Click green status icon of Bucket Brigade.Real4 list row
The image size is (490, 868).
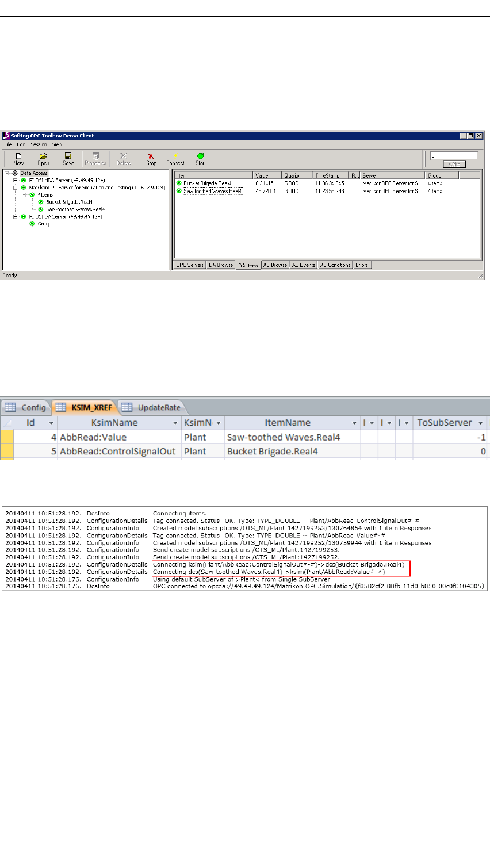(x=179, y=183)
